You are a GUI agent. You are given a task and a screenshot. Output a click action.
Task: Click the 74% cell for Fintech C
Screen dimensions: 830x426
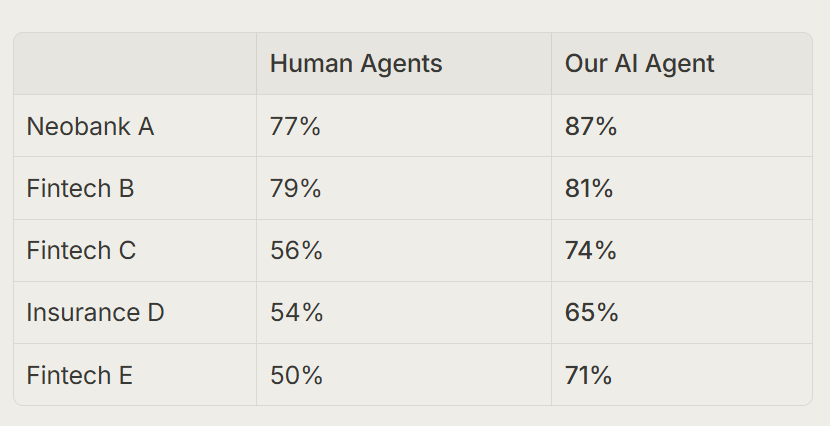click(x=682, y=250)
